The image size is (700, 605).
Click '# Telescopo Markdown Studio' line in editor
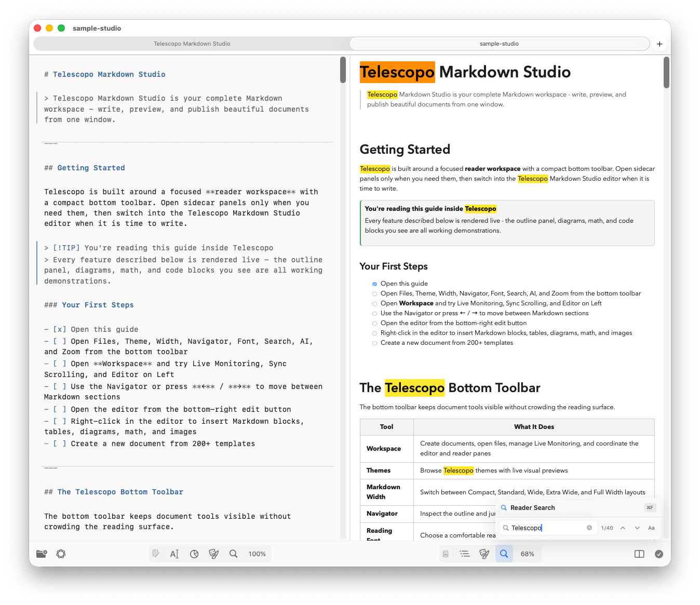[x=105, y=74]
